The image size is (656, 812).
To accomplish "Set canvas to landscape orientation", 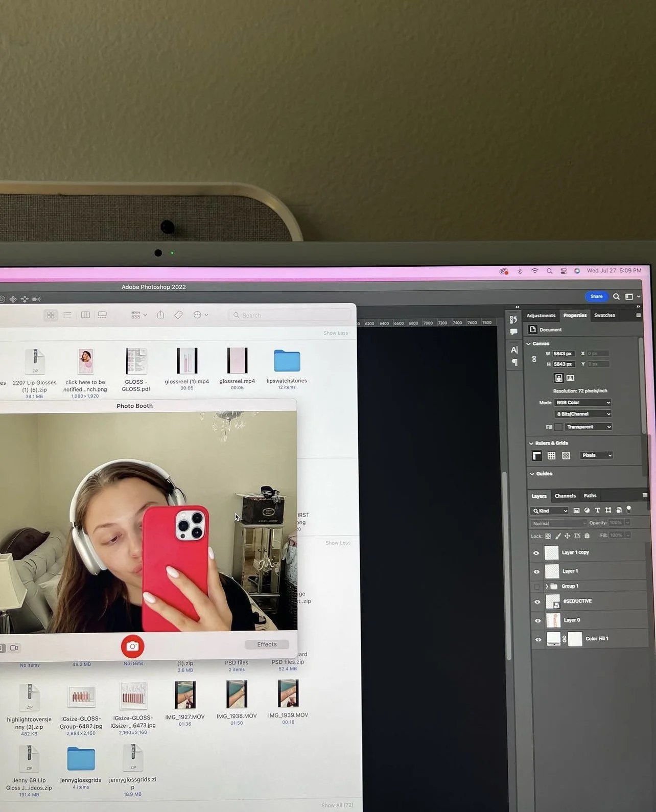I will click(x=570, y=378).
